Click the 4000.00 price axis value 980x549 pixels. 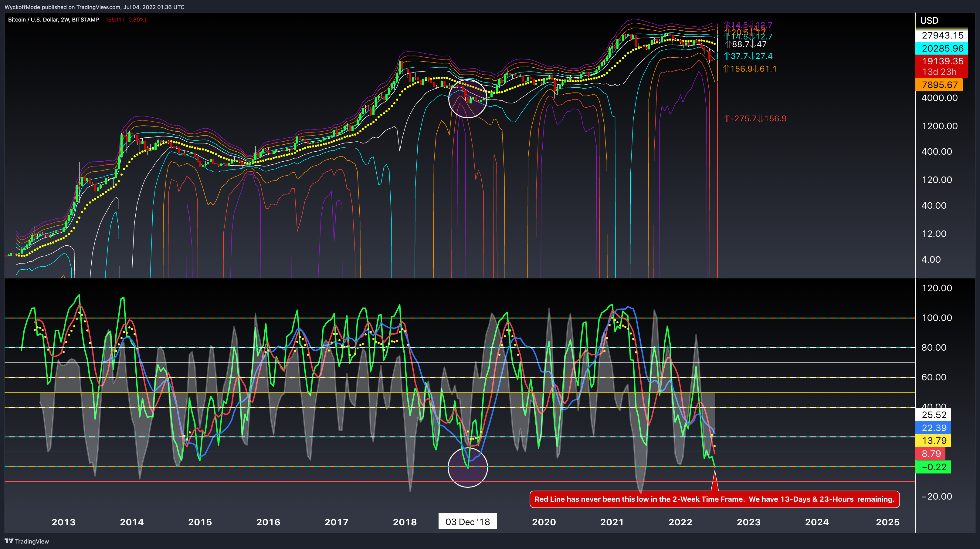(x=939, y=98)
